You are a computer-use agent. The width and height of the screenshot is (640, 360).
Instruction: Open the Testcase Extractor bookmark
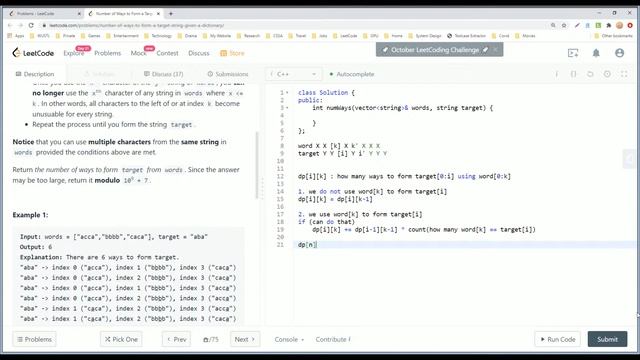[x=467, y=36]
